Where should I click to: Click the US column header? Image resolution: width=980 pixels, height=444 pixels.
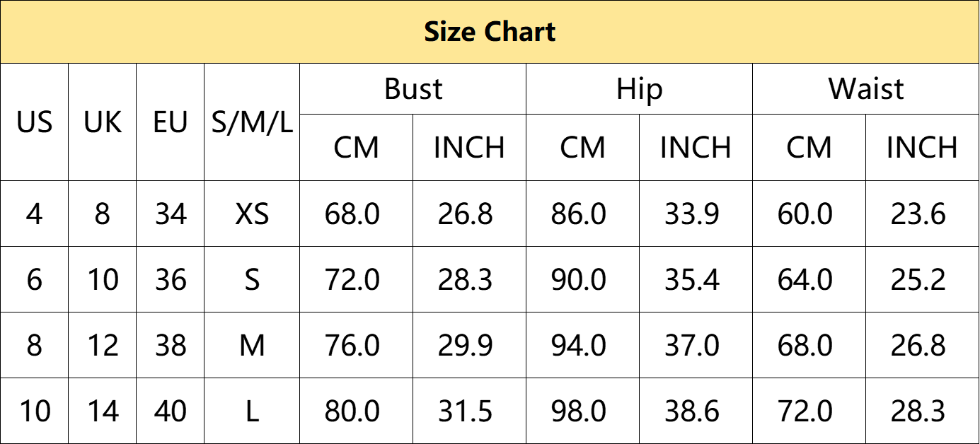(x=34, y=122)
